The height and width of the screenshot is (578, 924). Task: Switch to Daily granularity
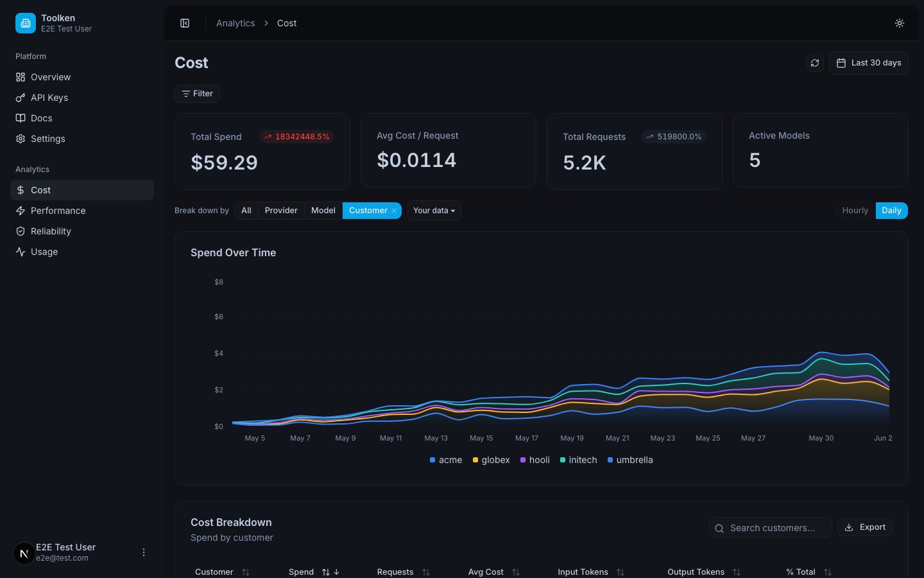(x=892, y=211)
